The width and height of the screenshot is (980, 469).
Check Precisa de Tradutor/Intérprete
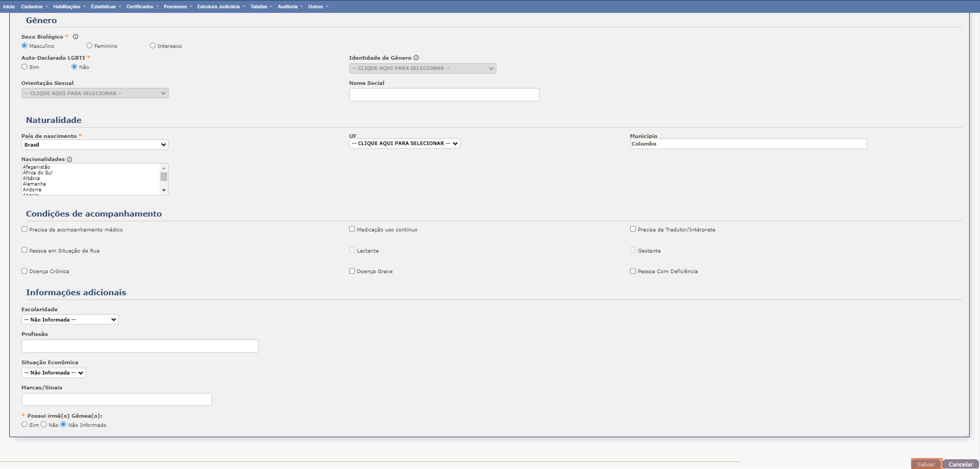pos(633,229)
